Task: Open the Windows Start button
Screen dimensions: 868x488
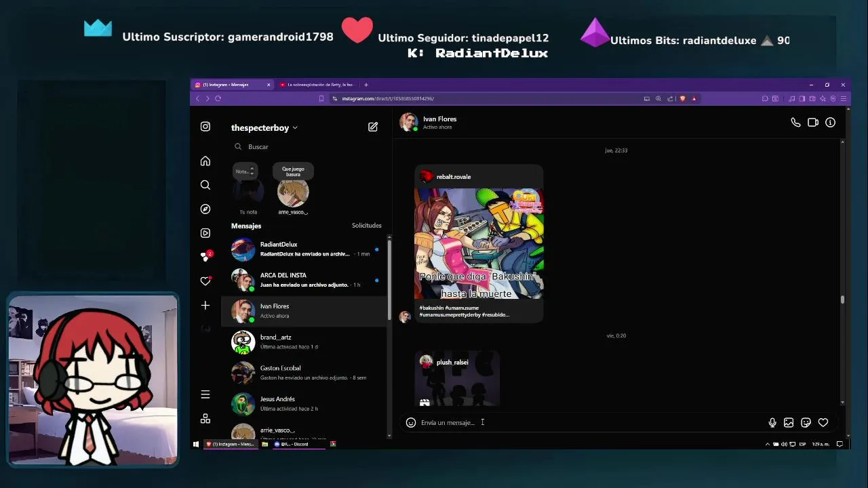Action: point(196,444)
